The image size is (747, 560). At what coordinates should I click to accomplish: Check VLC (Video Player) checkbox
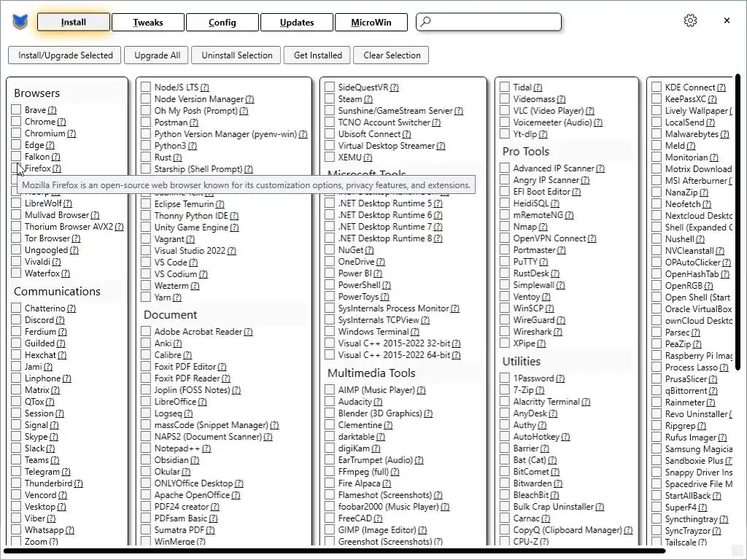[505, 110]
